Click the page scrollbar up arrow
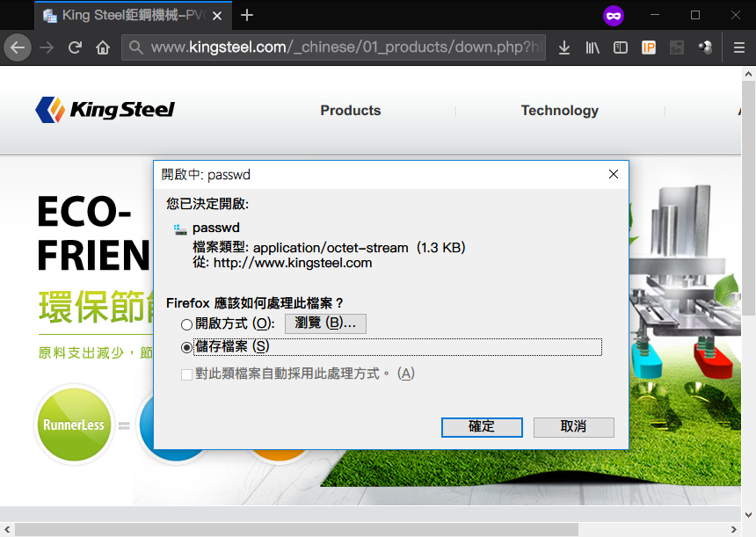The height and width of the screenshot is (537, 756). click(748, 74)
